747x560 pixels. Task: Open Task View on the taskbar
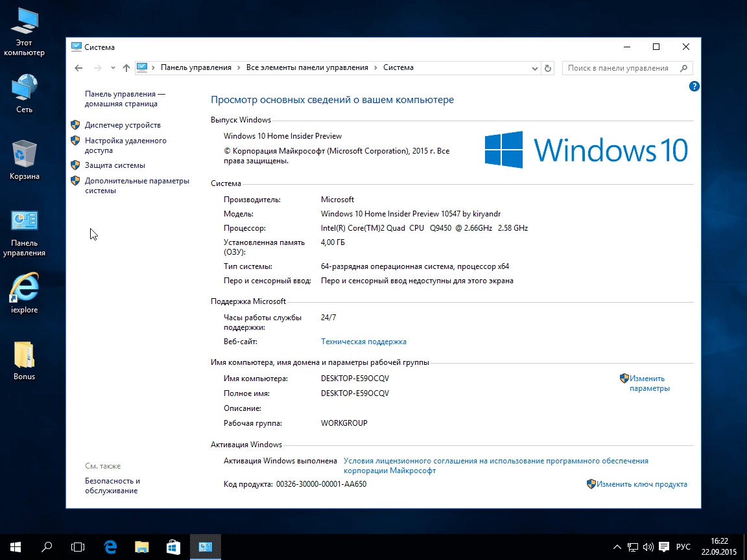point(78,546)
